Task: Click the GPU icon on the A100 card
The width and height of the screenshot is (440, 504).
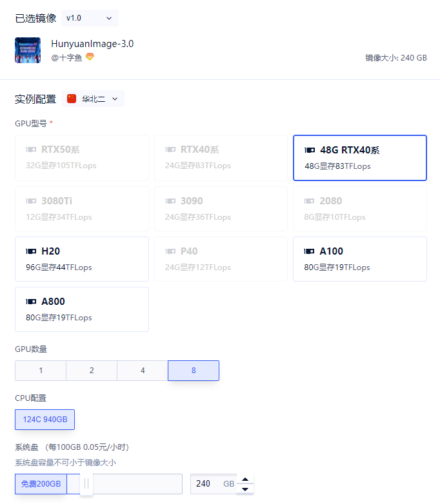Action: point(309,251)
